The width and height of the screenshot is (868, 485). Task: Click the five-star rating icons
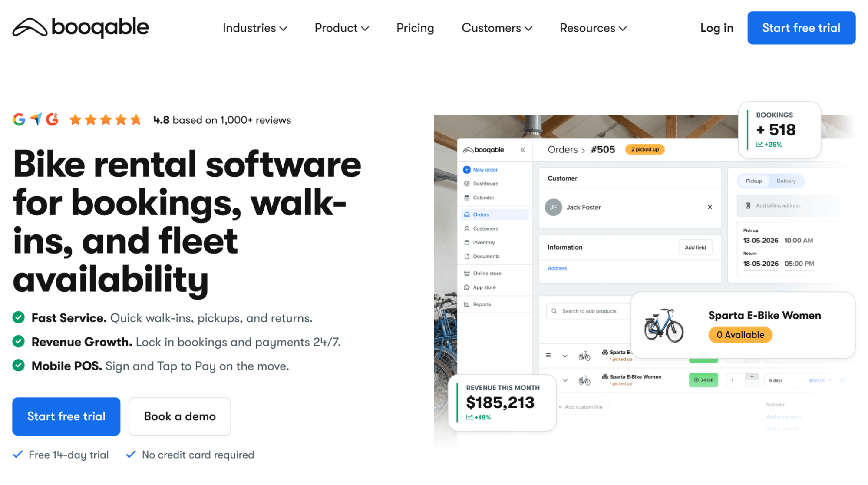(x=106, y=119)
